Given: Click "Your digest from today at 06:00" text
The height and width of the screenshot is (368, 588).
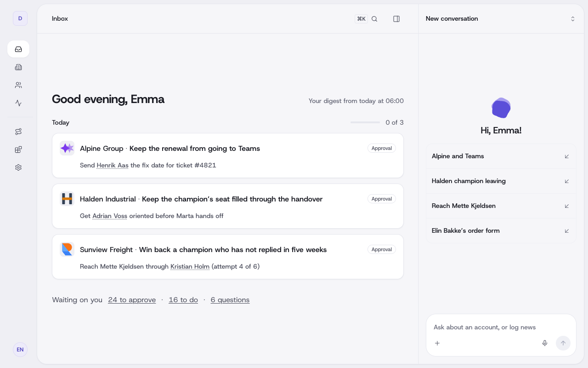Looking at the screenshot, I should 356,101.
